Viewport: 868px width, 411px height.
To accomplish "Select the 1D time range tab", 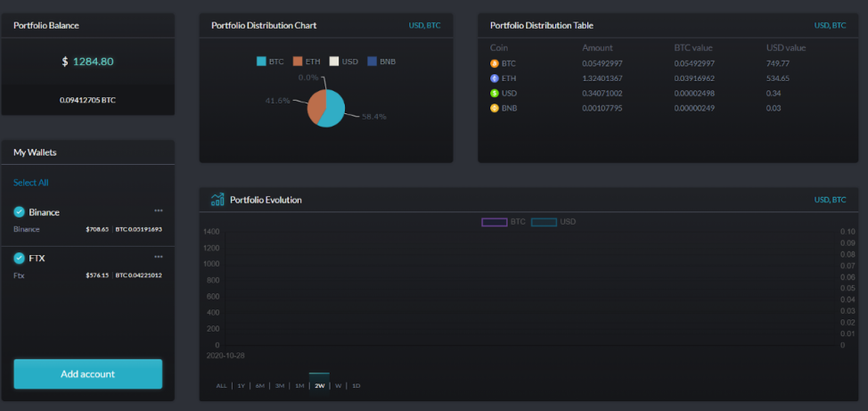I will [x=356, y=385].
